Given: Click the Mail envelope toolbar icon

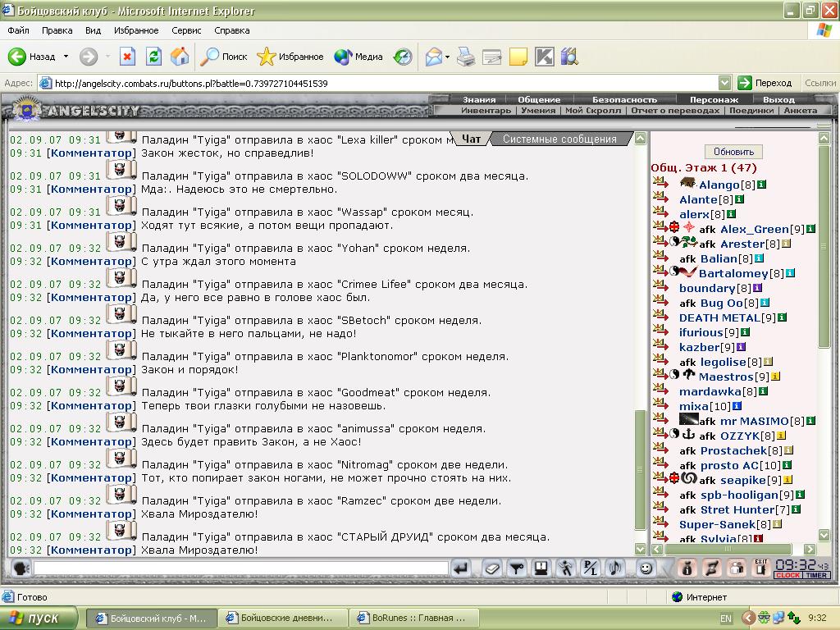Looking at the screenshot, I should (433, 57).
